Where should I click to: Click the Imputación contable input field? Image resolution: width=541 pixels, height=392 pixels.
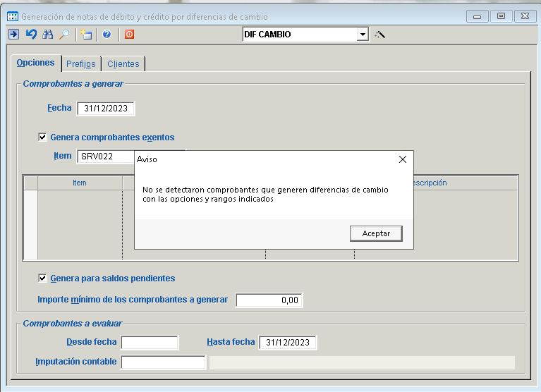163,362
